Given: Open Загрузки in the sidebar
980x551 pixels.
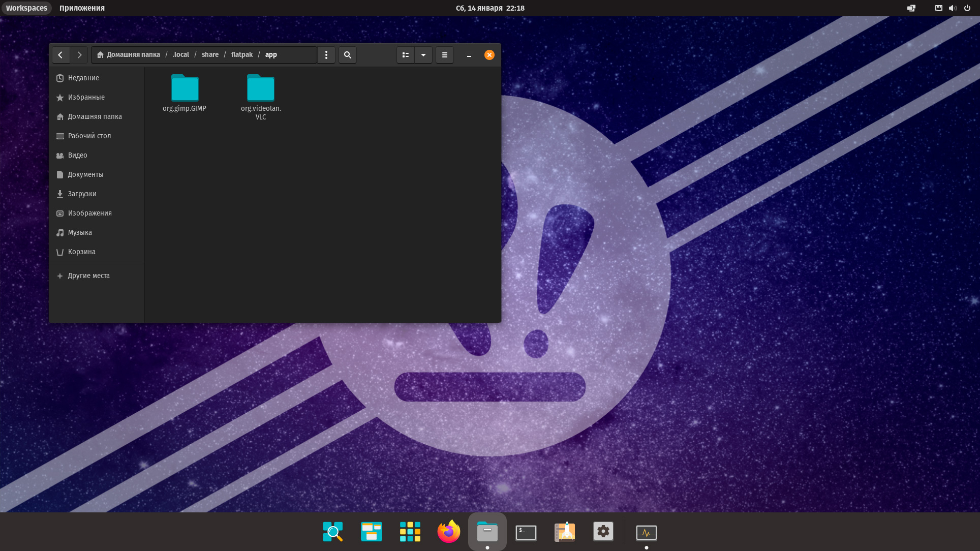Looking at the screenshot, I should click(x=82, y=194).
